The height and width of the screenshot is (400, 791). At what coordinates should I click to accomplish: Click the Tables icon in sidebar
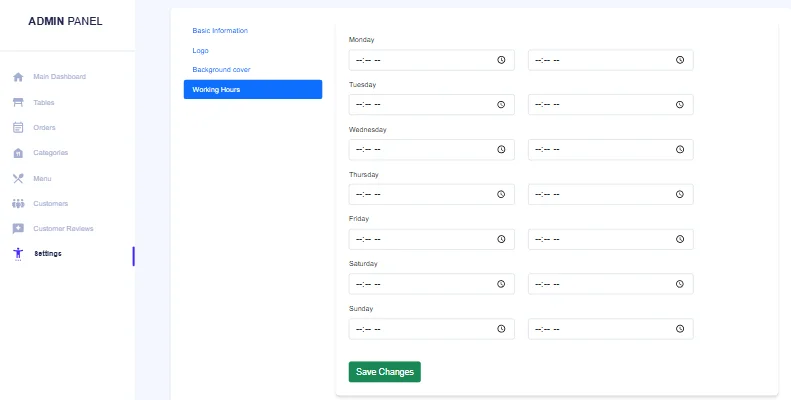coord(18,102)
